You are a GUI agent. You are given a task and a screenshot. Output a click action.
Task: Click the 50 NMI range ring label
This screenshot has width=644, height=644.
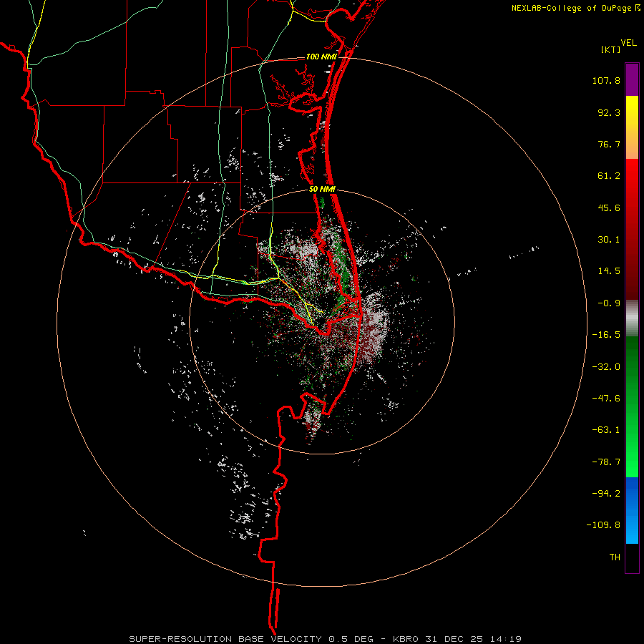tap(322, 190)
